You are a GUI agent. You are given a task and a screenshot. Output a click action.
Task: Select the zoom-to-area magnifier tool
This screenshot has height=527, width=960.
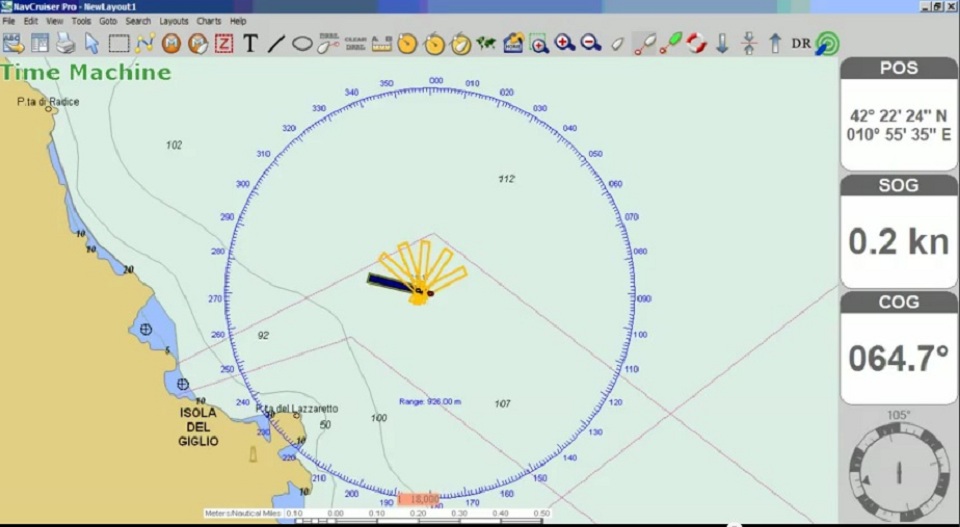pos(539,43)
